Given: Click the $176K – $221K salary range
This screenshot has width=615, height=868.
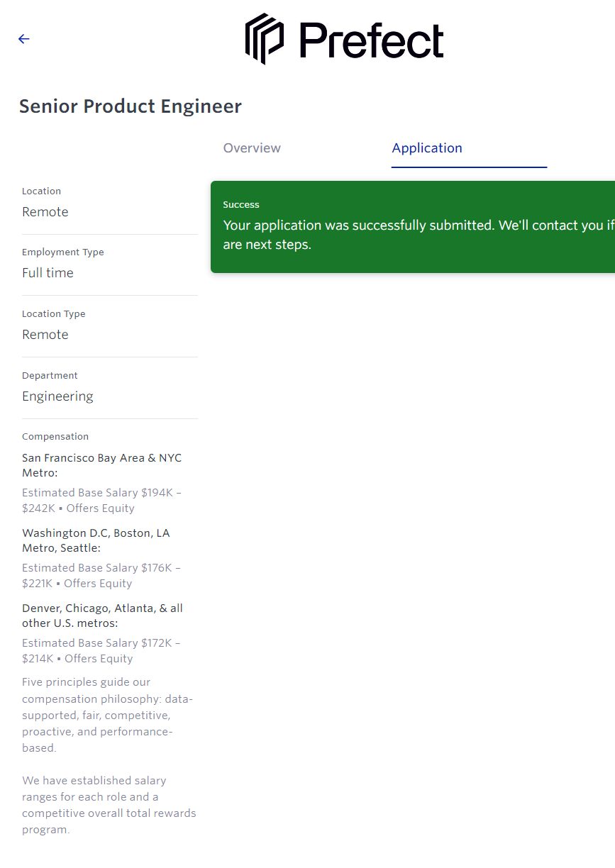Looking at the screenshot, I should [x=101, y=576].
